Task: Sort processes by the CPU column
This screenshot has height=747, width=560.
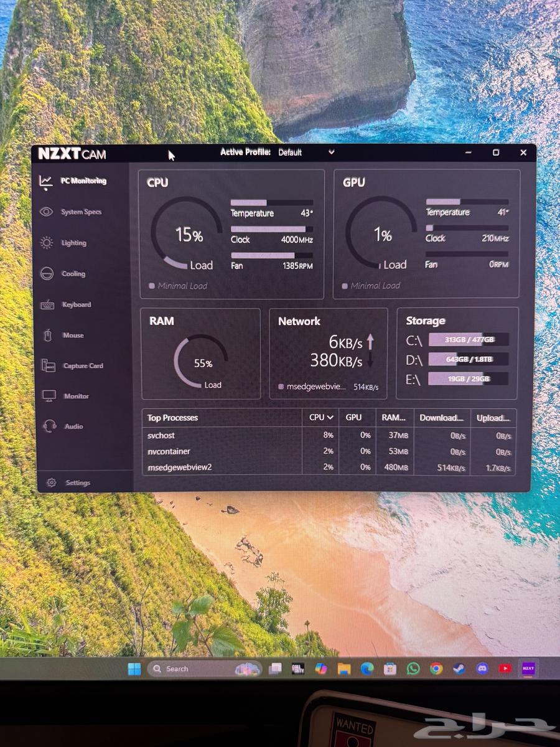Action: click(x=321, y=418)
